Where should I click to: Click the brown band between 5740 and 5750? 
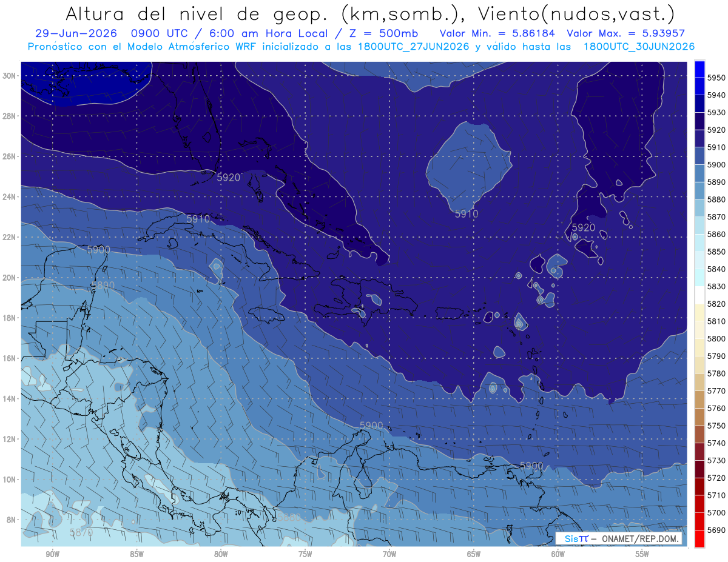pos(699,435)
